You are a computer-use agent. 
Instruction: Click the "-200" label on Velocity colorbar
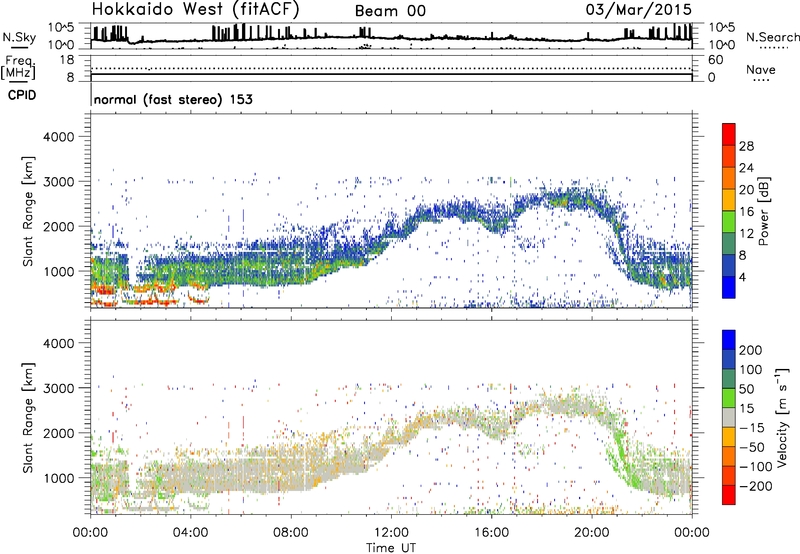point(755,486)
